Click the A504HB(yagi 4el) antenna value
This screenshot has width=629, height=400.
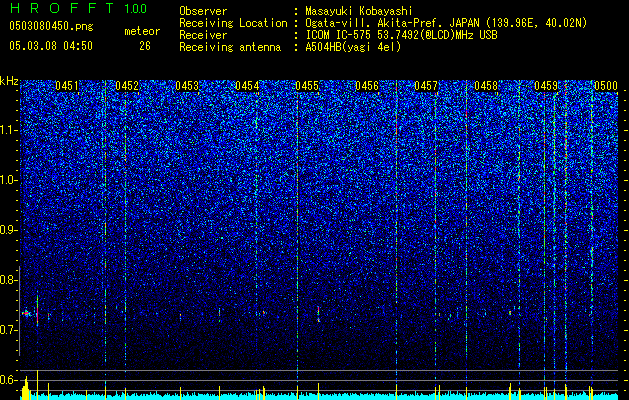tap(353, 47)
